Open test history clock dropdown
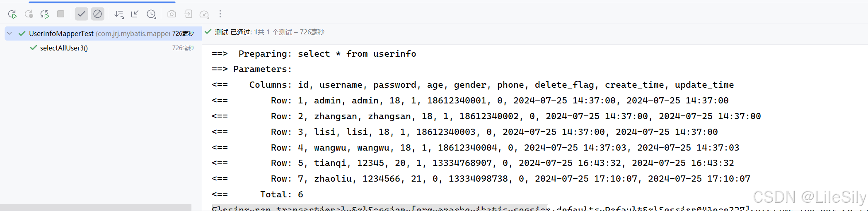 [x=151, y=14]
